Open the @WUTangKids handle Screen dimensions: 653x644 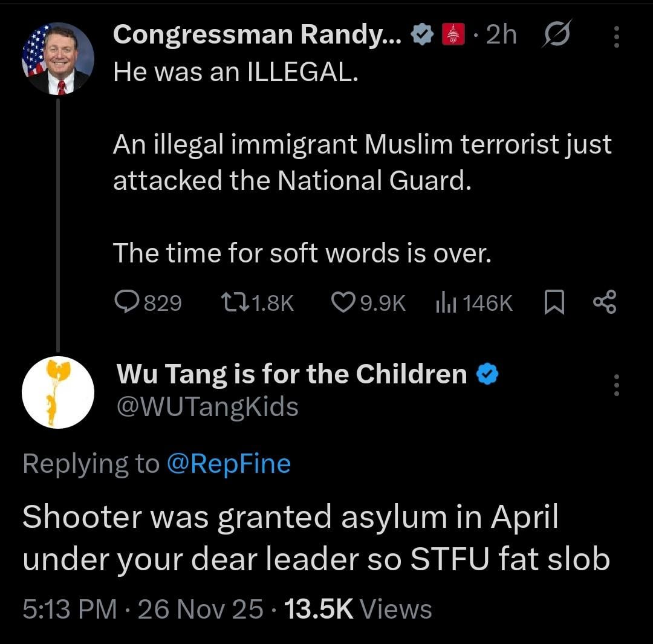tap(207, 407)
